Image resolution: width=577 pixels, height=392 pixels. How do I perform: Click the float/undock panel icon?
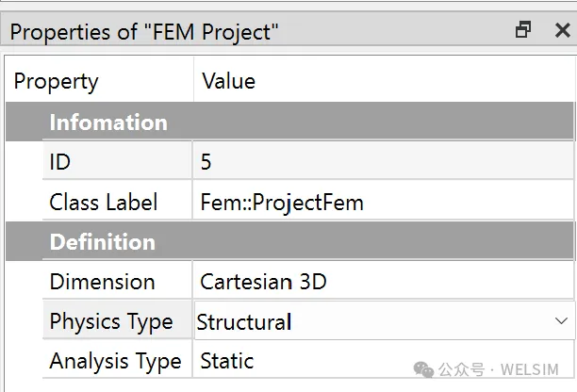point(523,30)
